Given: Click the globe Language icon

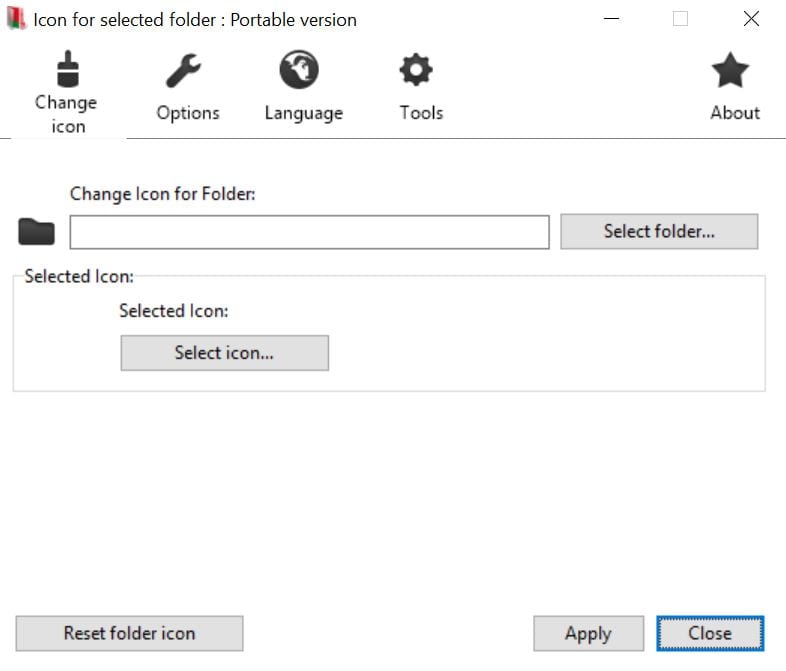Looking at the screenshot, I should pyautogui.click(x=299, y=69).
